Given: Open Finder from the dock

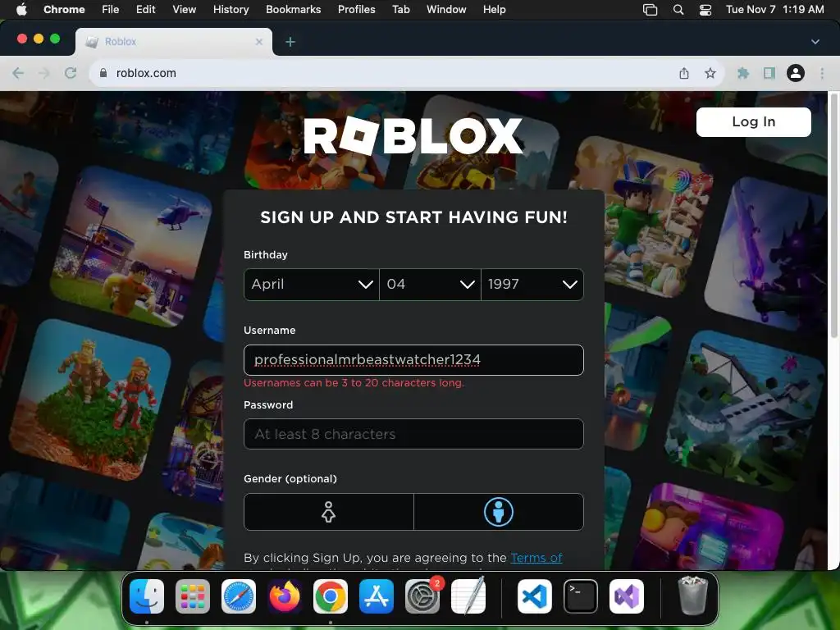Looking at the screenshot, I should coord(147,596).
